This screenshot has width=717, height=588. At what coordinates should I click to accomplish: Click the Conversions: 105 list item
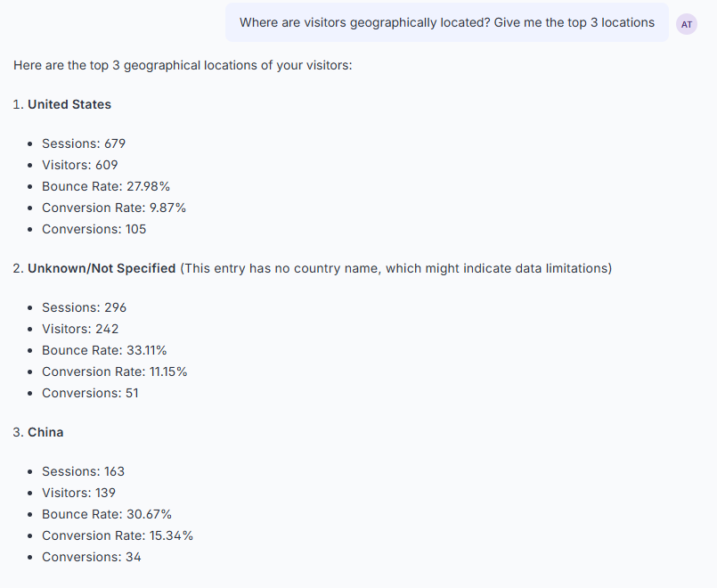coord(94,229)
